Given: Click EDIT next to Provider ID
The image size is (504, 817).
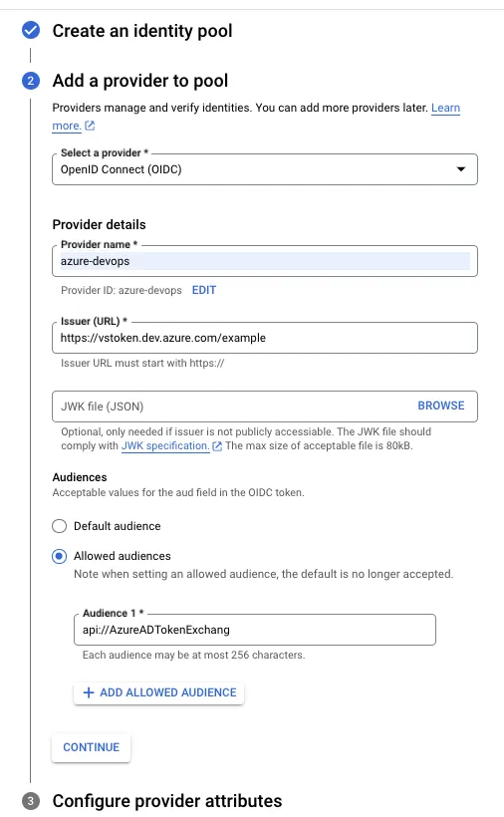Looking at the screenshot, I should pos(204,290).
